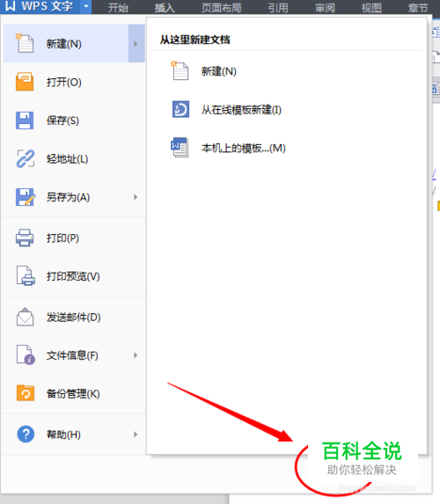This screenshot has height=504, width=440.
Task: Choose 打开(O) from the file menu
Action: (x=74, y=82)
